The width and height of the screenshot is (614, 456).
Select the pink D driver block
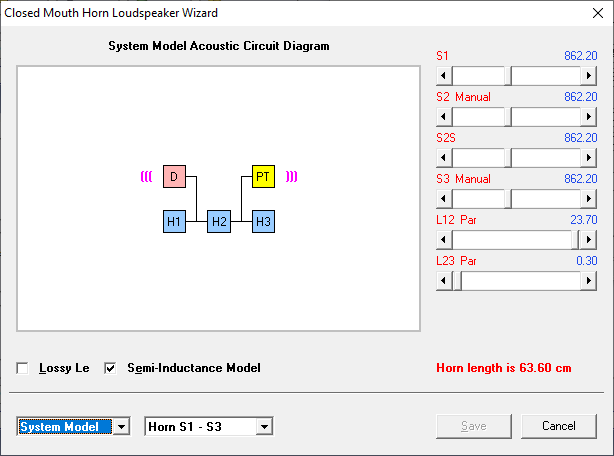(174, 177)
